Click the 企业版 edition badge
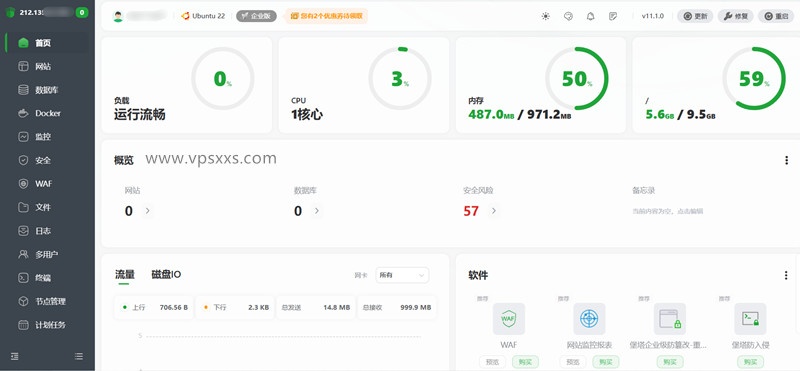This screenshot has width=800, height=371. point(256,16)
